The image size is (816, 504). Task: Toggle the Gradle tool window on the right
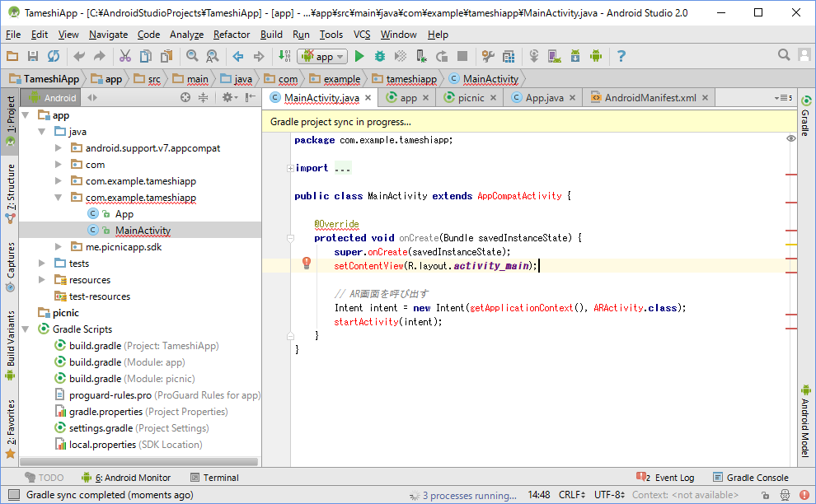coord(805,115)
